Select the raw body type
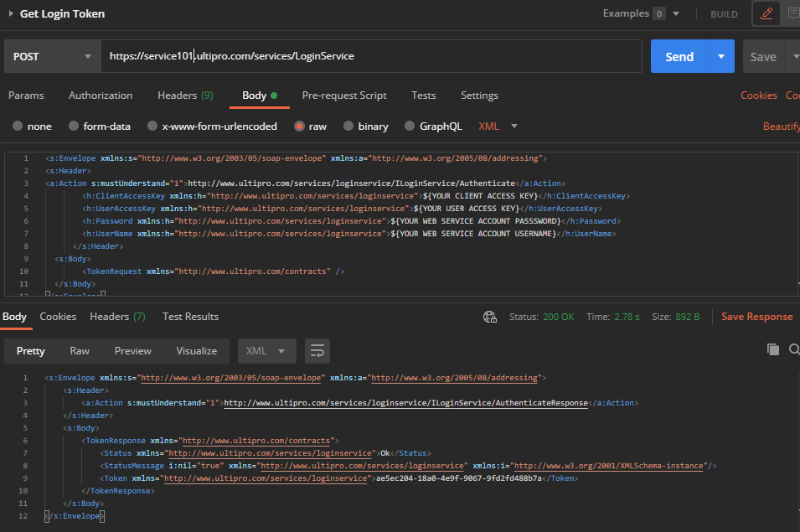The height and width of the screenshot is (532, 800). [310, 126]
